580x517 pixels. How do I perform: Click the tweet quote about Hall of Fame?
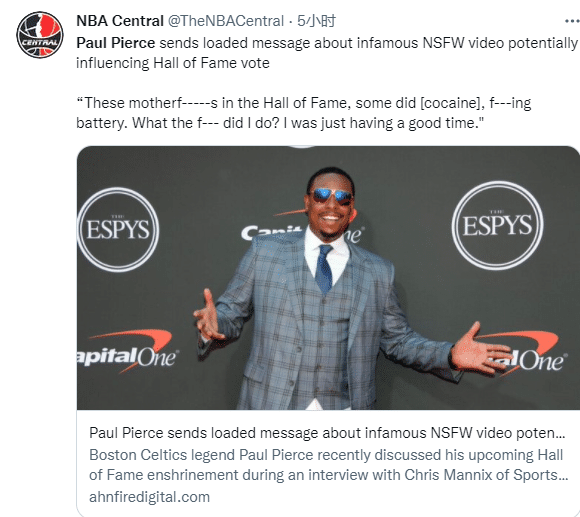(x=303, y=113)
